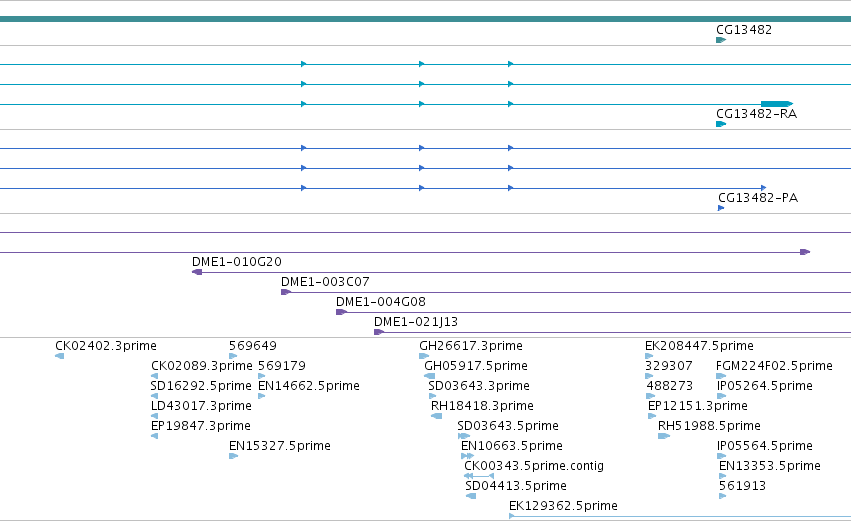Click the thick CG13482-RA exon block
851x521 pixels.
[x=777, y=104]
